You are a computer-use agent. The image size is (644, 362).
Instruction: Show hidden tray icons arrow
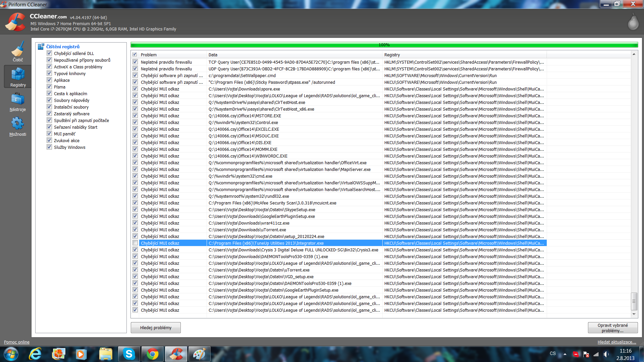click(x=565, y=354)
